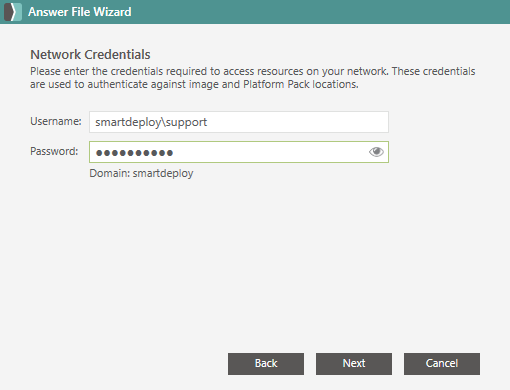Click the Answer File Wizard title text

point(80,12)
